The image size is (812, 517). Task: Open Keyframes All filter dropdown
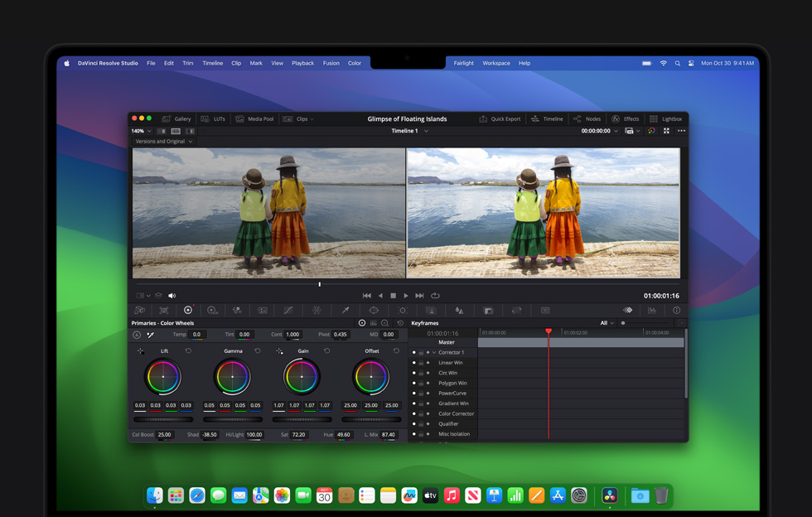pyautogui.click(x=607, y=323)
